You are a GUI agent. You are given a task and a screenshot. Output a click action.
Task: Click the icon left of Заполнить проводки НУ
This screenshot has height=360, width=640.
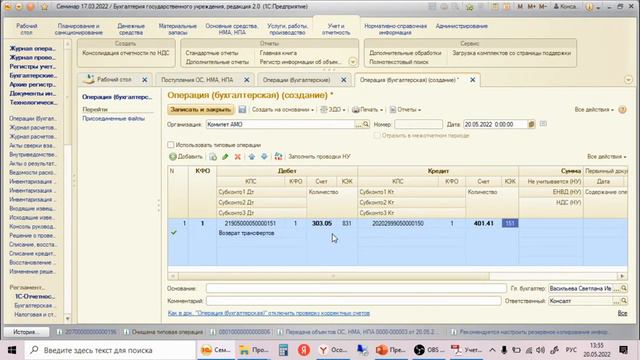278,157
